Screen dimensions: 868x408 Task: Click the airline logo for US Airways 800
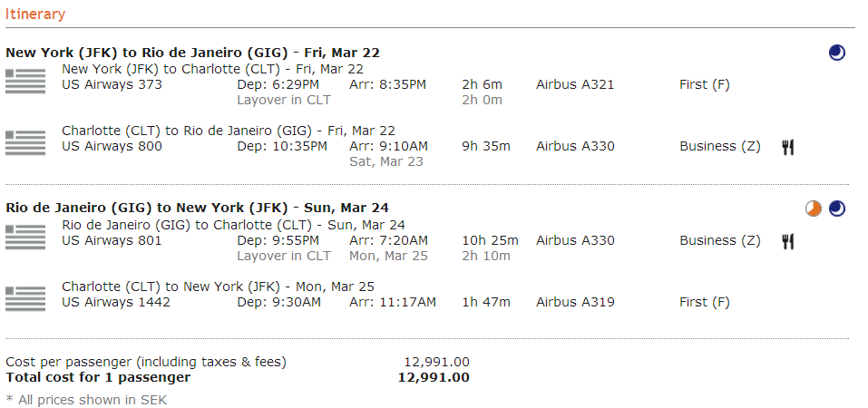click(25, 142)
